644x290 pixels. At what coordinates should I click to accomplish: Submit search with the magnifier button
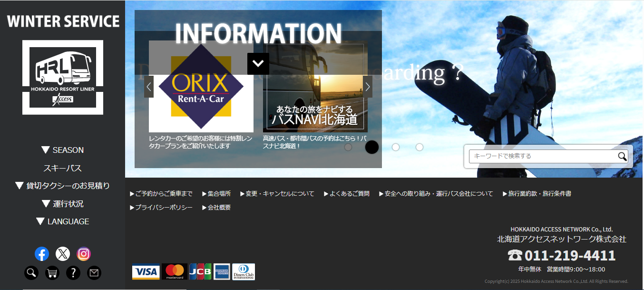pos(622,156)
